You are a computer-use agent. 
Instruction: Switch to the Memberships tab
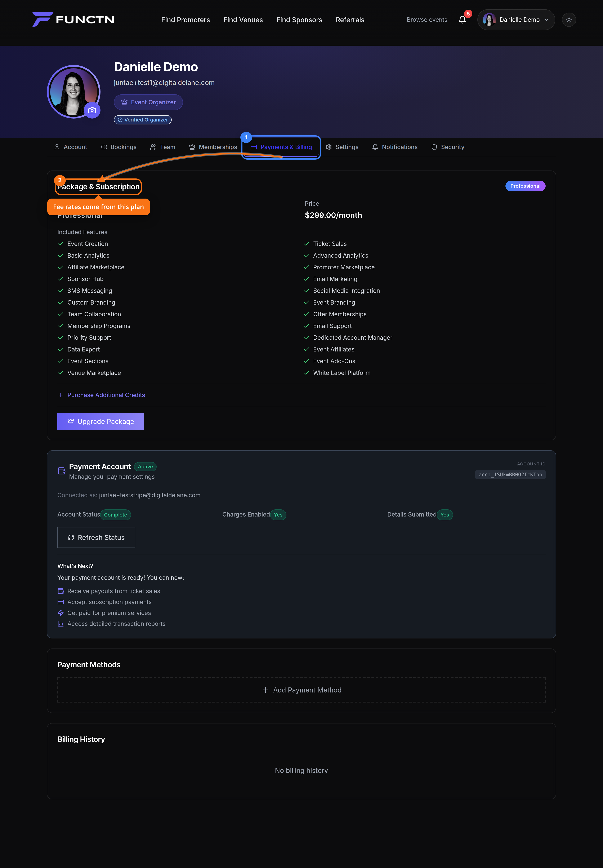pyautogui.click(x=213, y=147)
